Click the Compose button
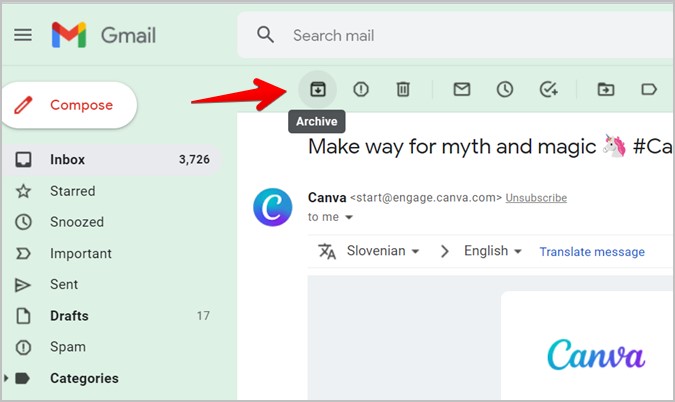 tap(69, 105)
